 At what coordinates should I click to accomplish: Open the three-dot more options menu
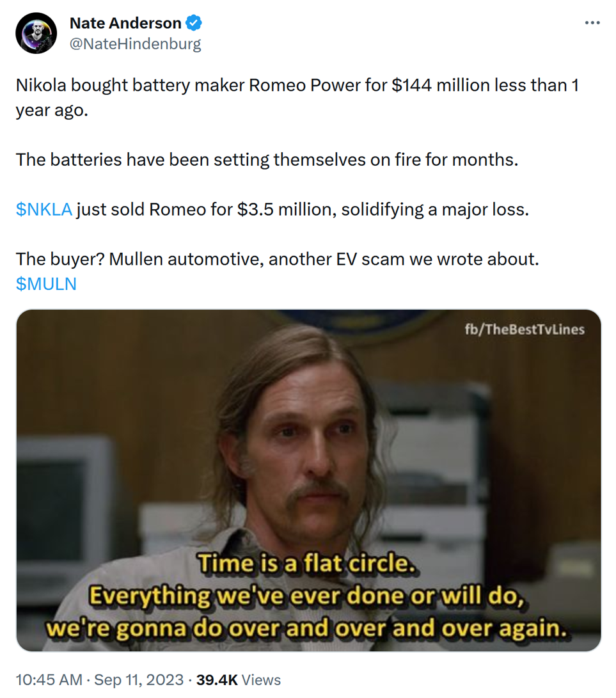(x=592, y=22)
